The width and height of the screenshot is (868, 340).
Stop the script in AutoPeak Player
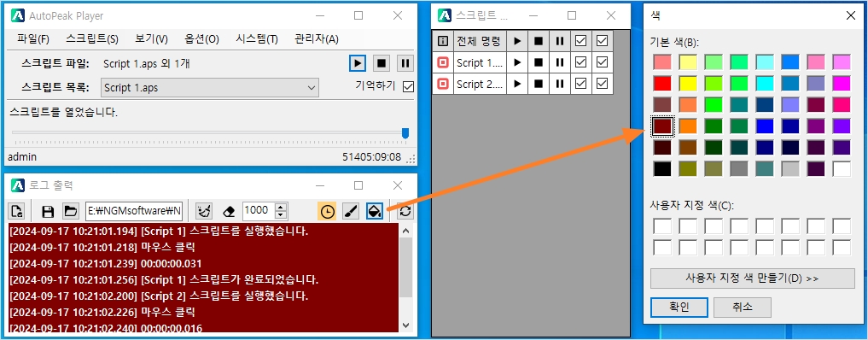click(x=381, y=63)
